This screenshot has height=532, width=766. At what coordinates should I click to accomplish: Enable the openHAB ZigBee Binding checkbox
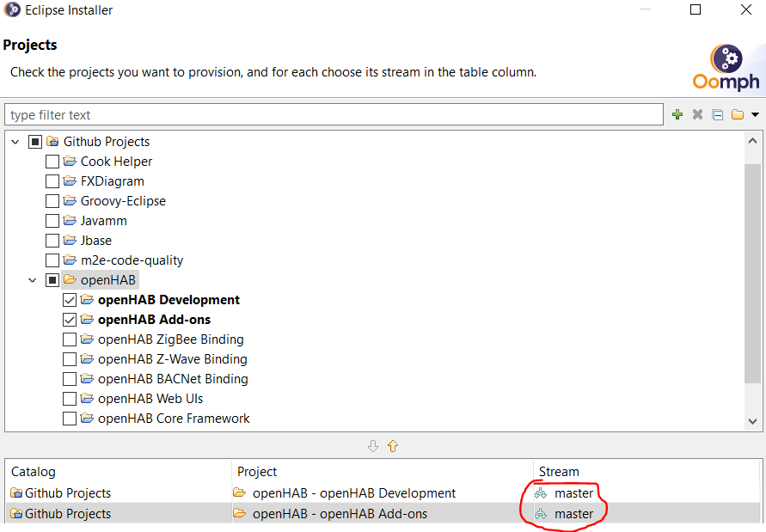[x=70, y=339]
